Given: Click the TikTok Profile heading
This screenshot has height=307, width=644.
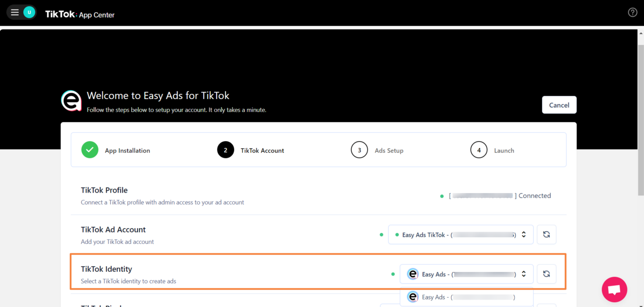Looking at the screenshot, I should click(x=104, y=190).
